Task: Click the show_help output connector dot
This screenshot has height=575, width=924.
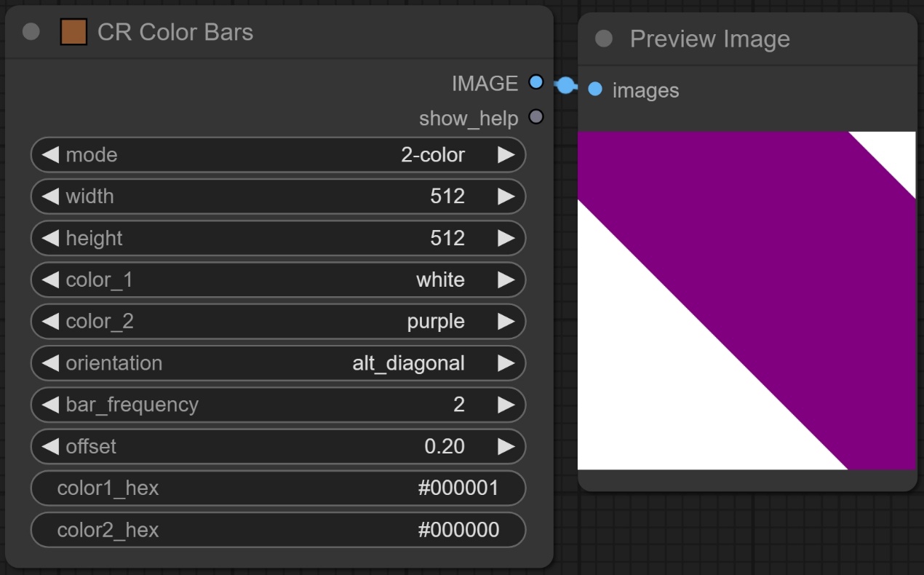Action: click(536, 117)
